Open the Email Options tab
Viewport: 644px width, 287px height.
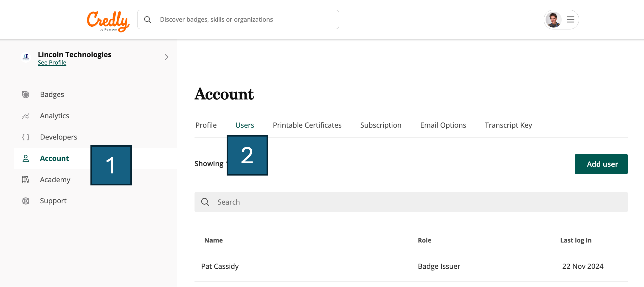point(443,125)
